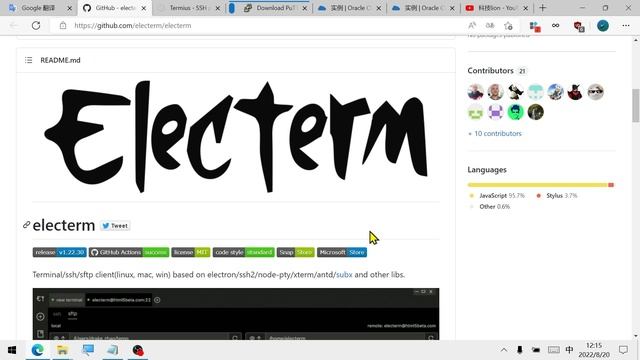Viewport: 640px width, 360px height.
Task: Open the README outline list icon
Action: (29, 60)
